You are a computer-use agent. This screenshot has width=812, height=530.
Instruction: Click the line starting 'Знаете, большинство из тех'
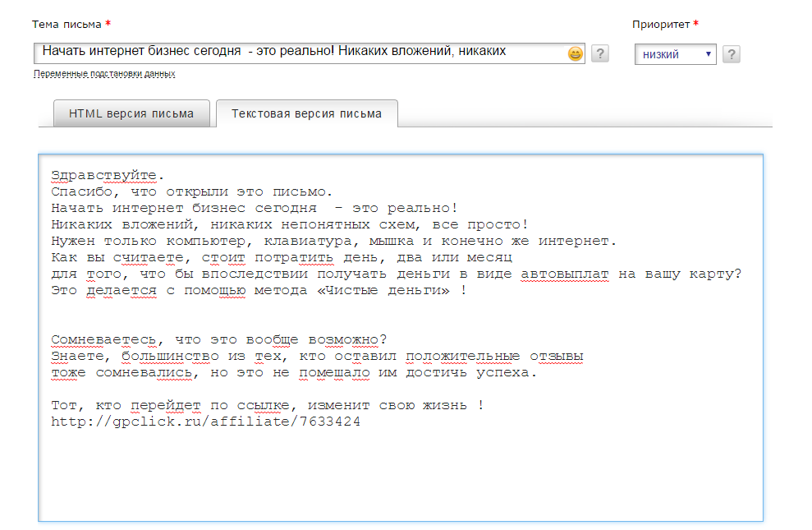click(x=317, y=357)
